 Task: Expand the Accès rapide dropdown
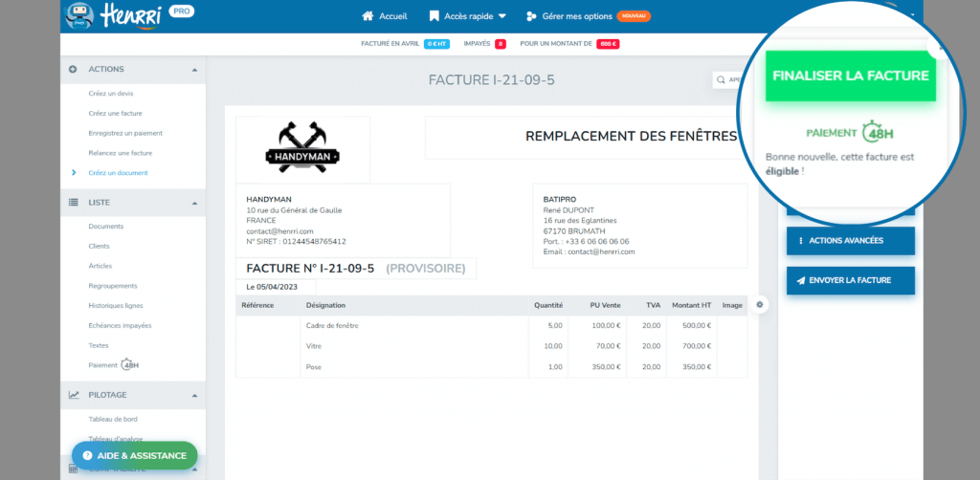coord(468,16)
